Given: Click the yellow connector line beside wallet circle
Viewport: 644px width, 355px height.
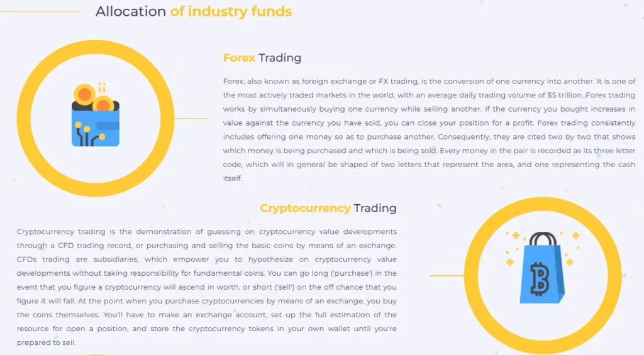Looking at the screenshot, I should 191,118.
